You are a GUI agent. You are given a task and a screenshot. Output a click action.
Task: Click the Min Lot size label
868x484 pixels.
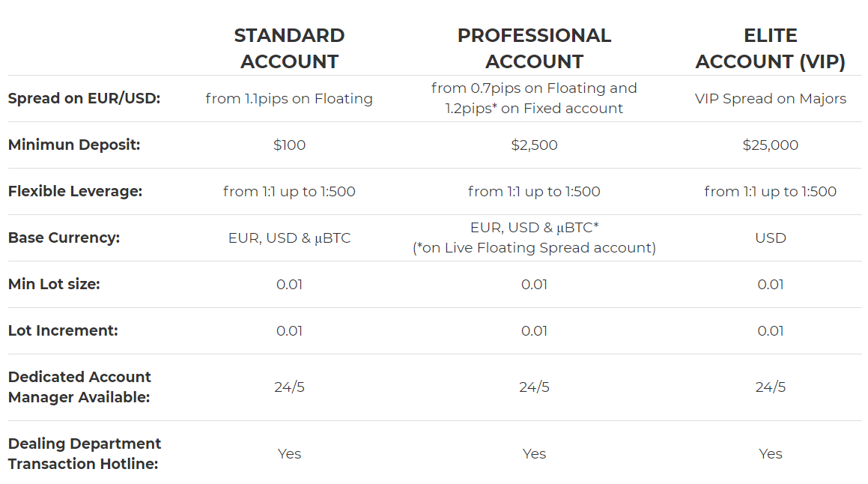pyautogui.click(x=54, y=284)
